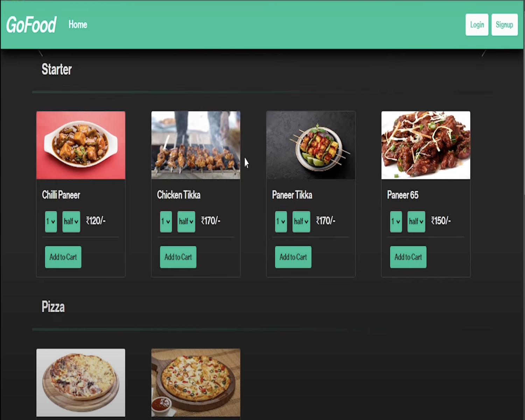
Task: Click the ₹150/- price of Paneer 65
Action: tap(441, 221)
